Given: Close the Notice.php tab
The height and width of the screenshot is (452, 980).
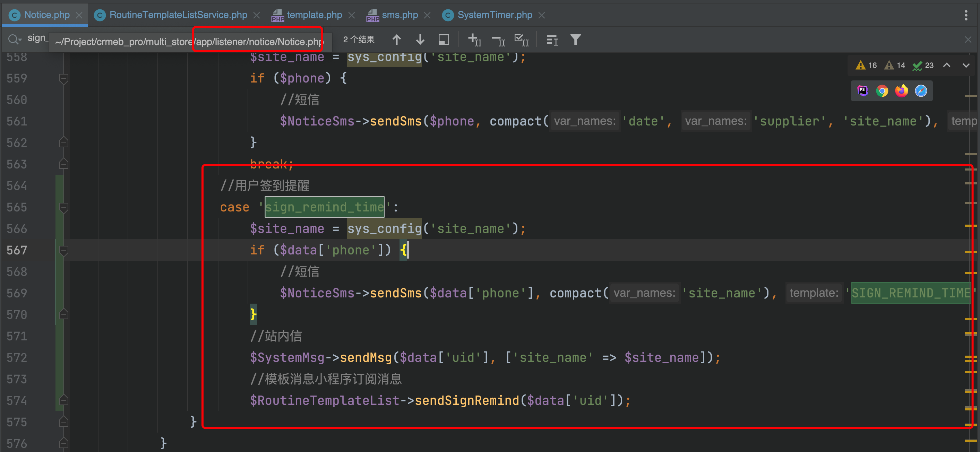Looking at the screenshot, I should (79, 15).
